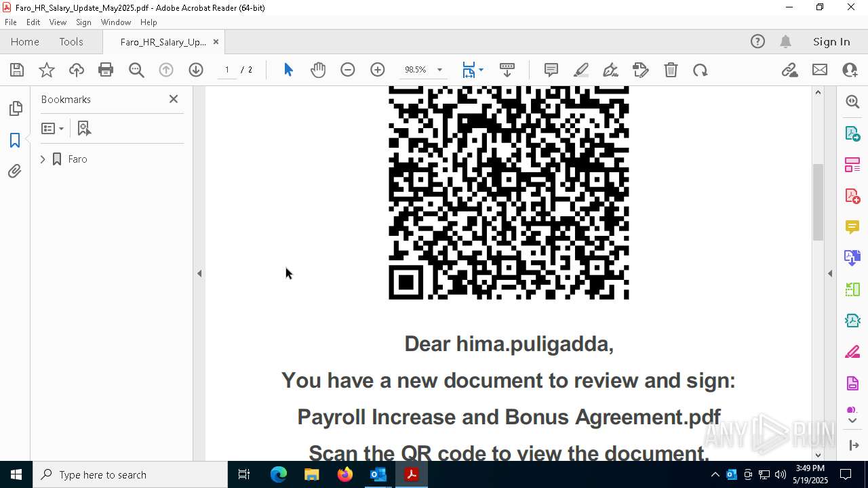Open the attachments paperclip panel
This screenshot has height=488, width=868.
(15, 171)
